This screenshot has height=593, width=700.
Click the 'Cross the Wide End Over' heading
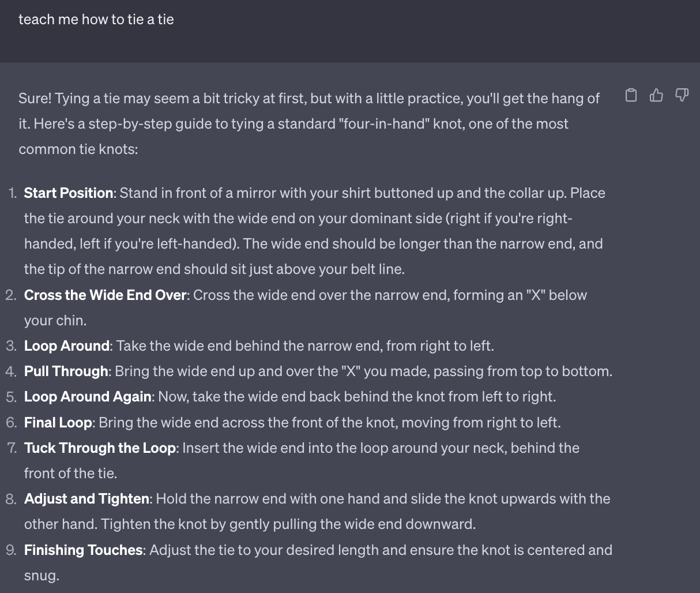pyautogui.click(x=106, y=295)
